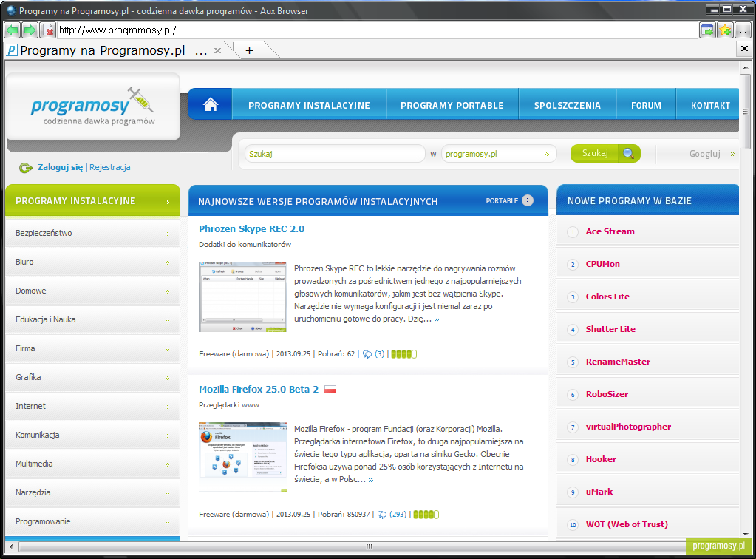
Task: Open comments bubble icon for Phrozen Skype REC
Action: tap(367, 354)
